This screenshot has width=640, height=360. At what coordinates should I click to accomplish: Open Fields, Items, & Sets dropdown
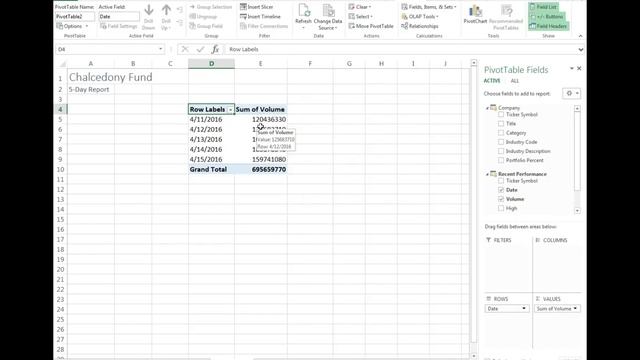429,7
